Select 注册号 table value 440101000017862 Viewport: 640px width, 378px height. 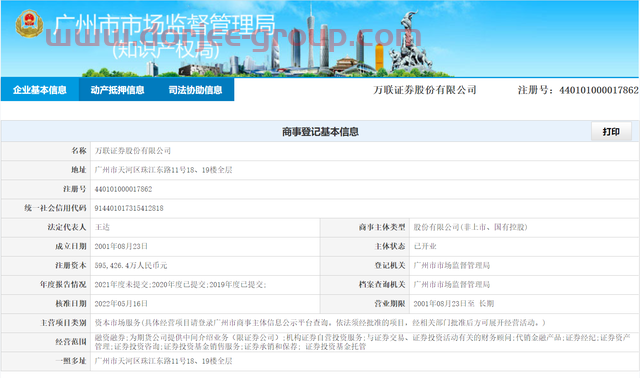coord(123,189)
